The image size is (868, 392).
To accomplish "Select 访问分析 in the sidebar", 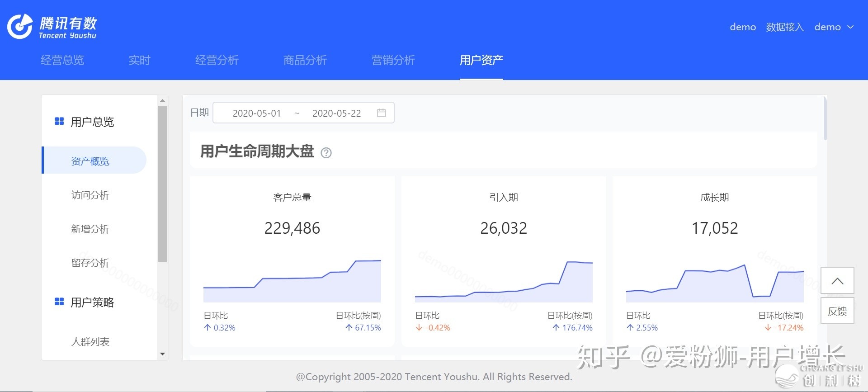I will [90, 195].
